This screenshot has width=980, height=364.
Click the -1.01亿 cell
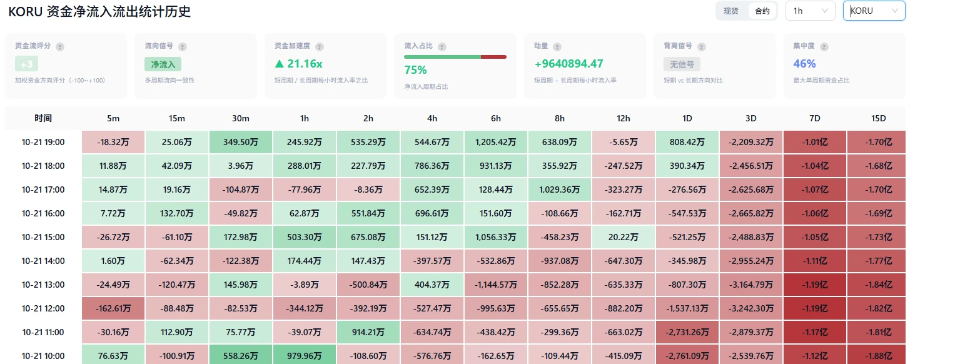(815, 142)
